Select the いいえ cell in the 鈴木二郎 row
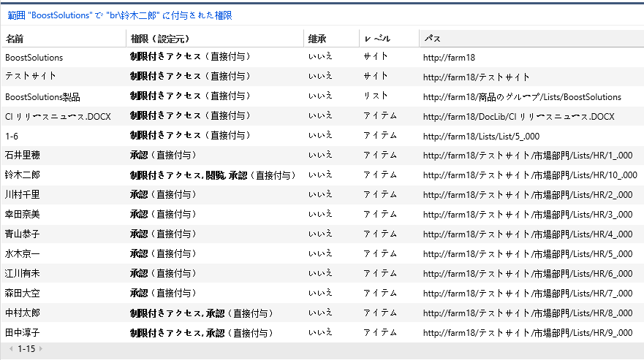Image resolution: width=644 pixels, height=360 pixels. [x=320, y=175]
